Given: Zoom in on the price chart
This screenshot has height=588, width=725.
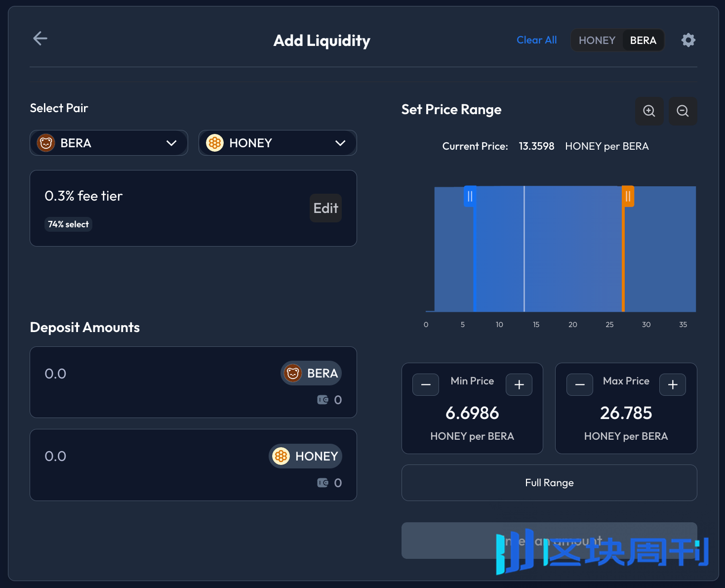Looking at the screenshot, I should pyautogui.click(x=649, y=111).
